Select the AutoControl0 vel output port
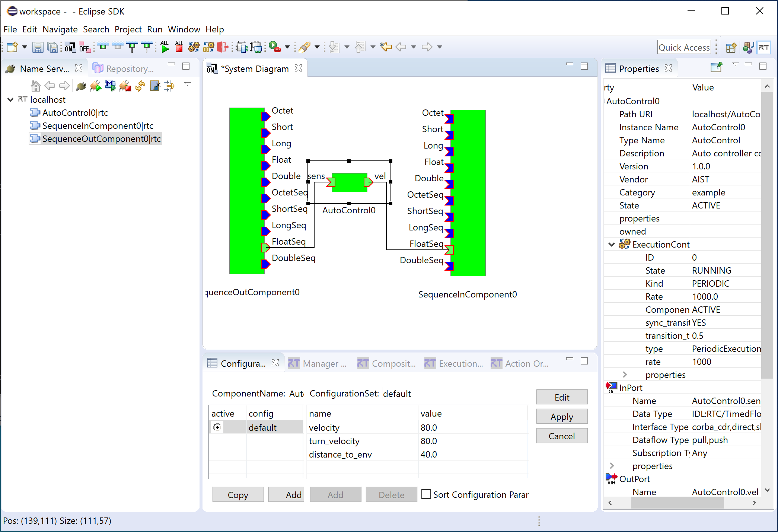This screenshot has width=778, height=532. (x=369, y=182)
